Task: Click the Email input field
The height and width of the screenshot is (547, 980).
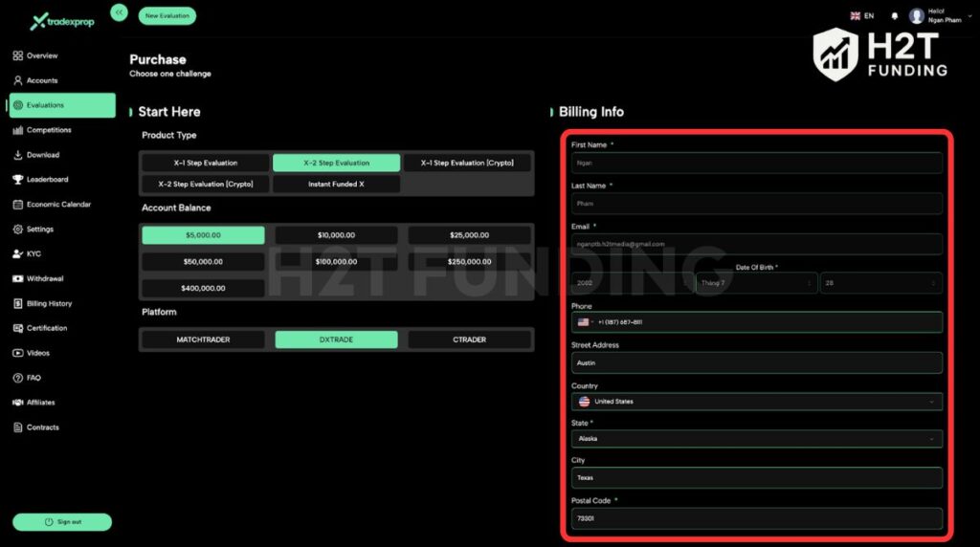Action: (756, 244)
